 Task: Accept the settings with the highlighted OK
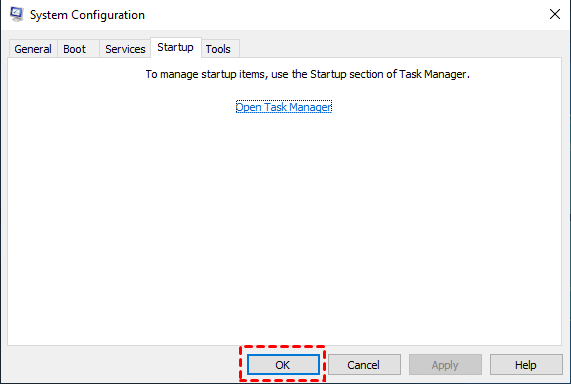[283, 364]
